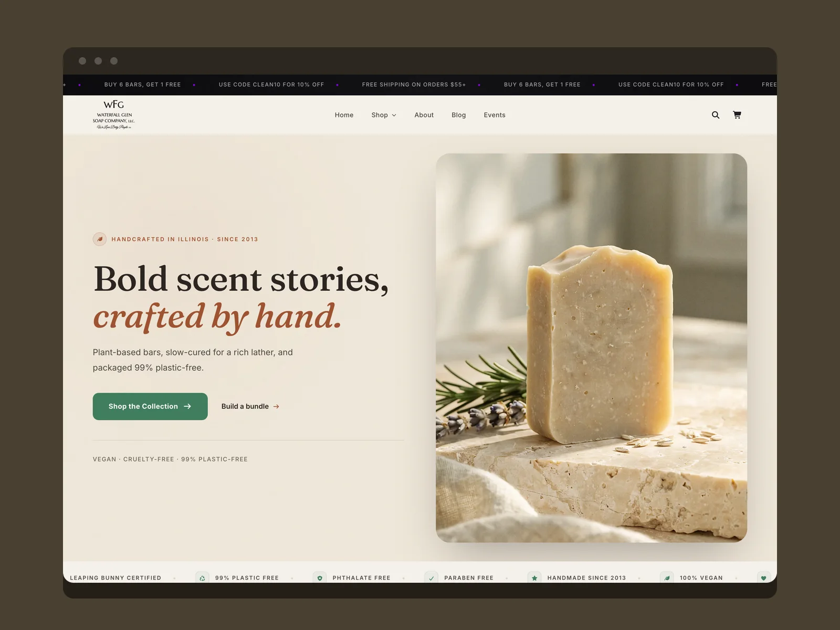Navigate to the Events page

tap(495, 115)
